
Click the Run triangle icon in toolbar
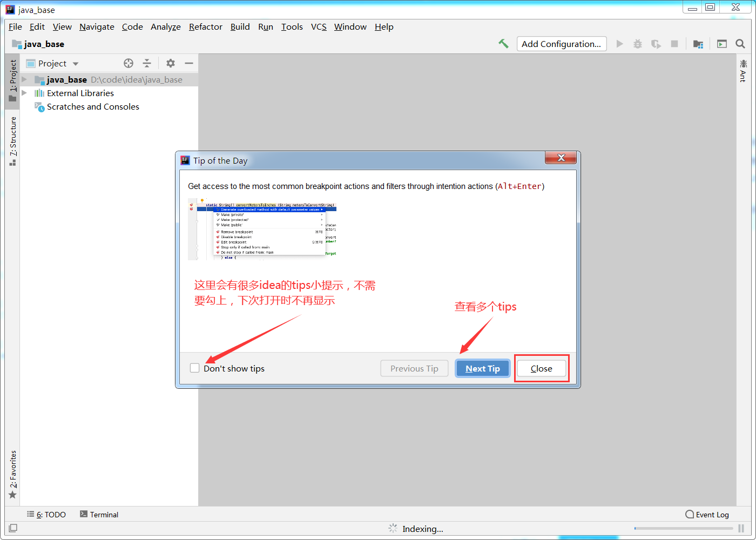(620, 44)
